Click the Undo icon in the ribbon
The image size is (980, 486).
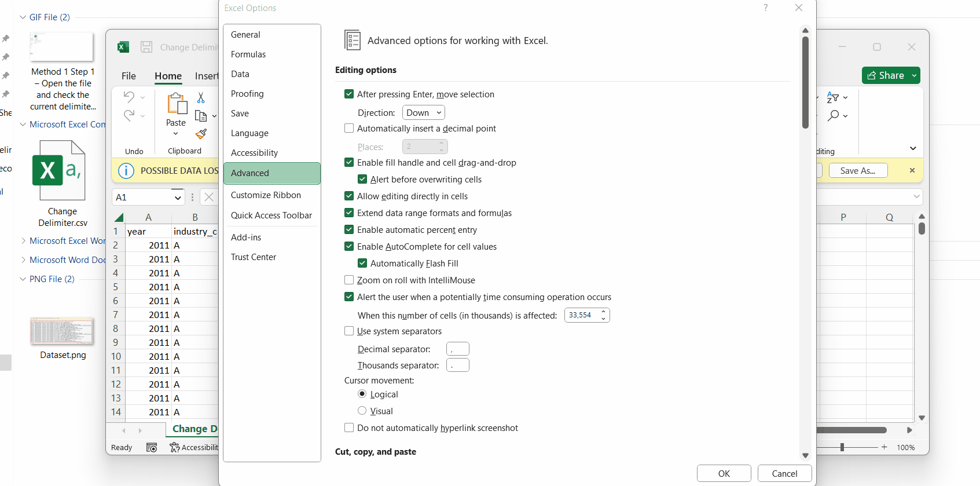click(x=128, y=97)
